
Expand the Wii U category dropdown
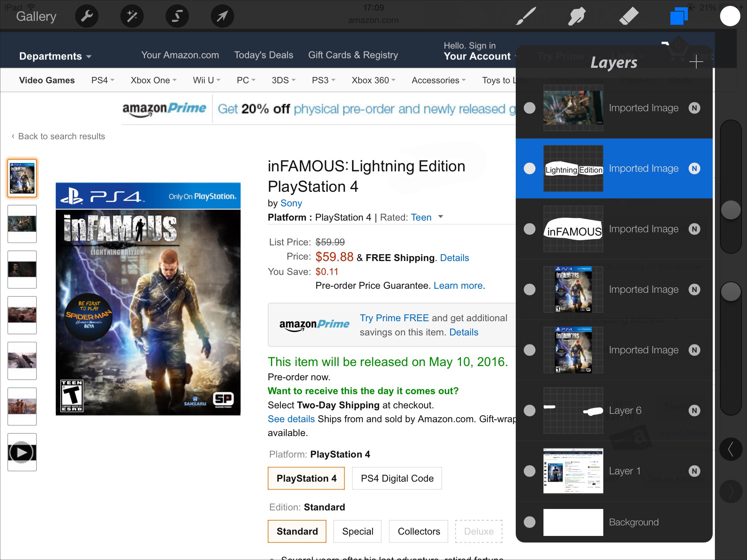pos(206,80)
